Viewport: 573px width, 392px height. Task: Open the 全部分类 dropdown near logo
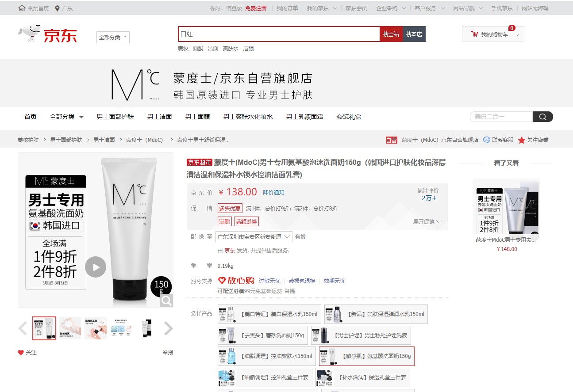(113, 38)
